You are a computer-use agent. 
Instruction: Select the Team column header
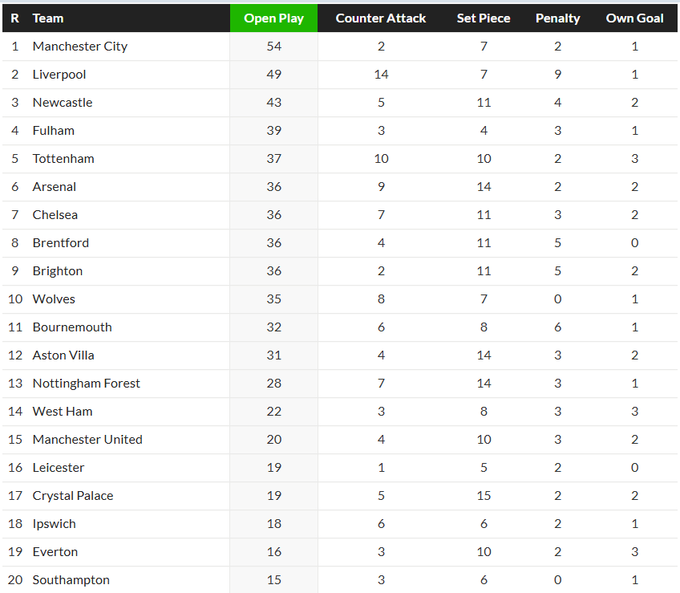[48, 18]
